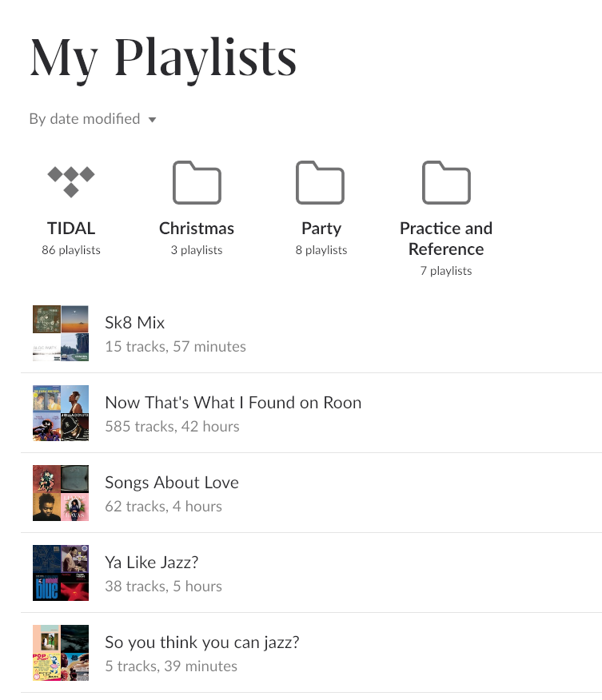Open the Practice and Reference folder icon

pyautogui.click(x=446, y=182)
